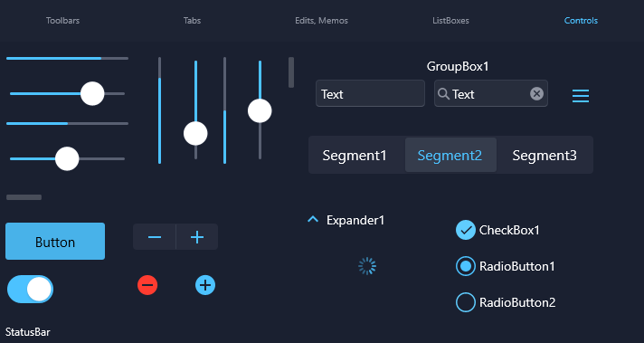Image resolution: width=644 pixels, height=343 pixels.
Task: Switch to the Toolbars tab
Action: [x=62, y=21]
